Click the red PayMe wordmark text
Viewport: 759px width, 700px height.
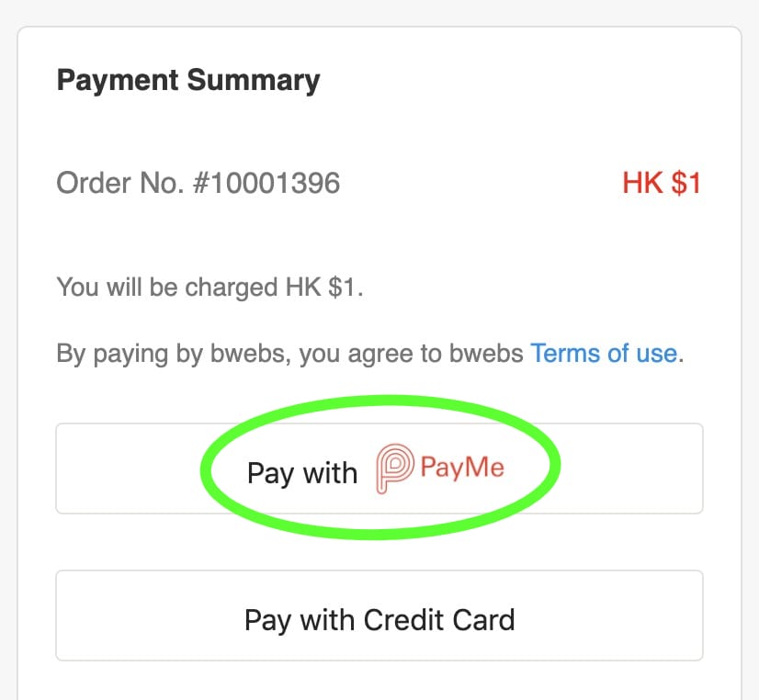(x=462, y=468)
